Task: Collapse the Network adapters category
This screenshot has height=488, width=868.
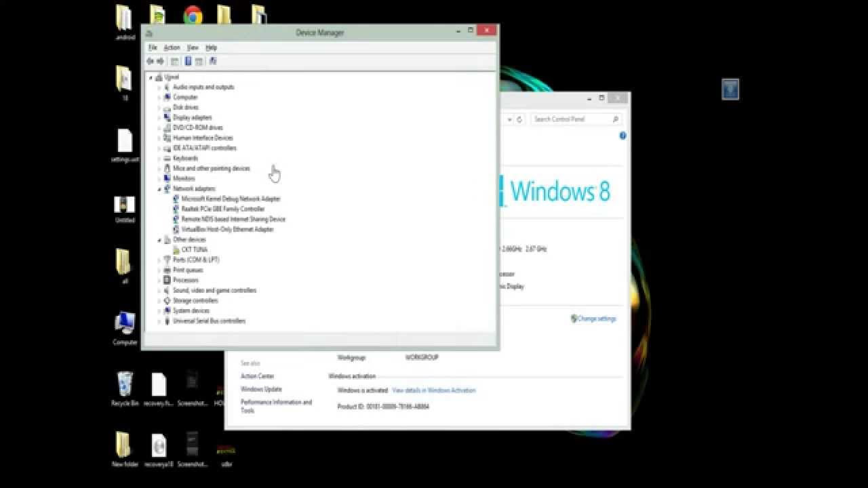Action: [x=159, y=189]
